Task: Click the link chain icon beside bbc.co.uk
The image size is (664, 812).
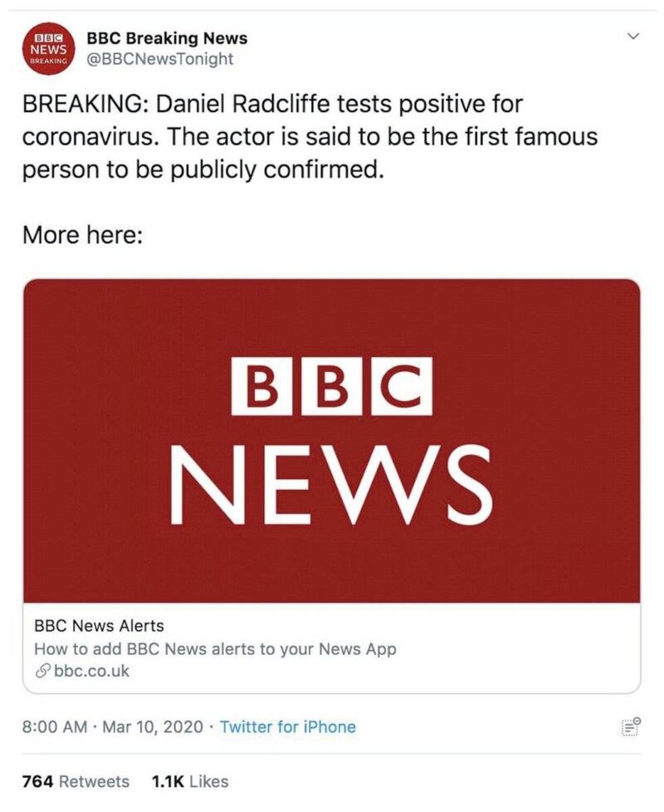Action: [x=42, y=671]
